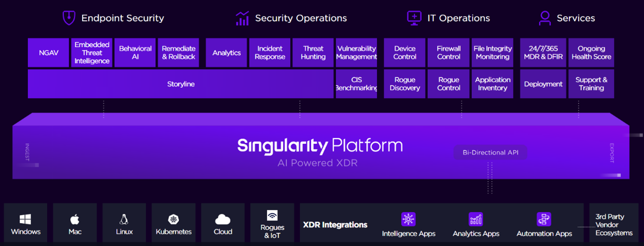The height and width of the screenshot is (246, 644).
Task: Open the CIS Benchmarking tile
Action: point(356,84)
